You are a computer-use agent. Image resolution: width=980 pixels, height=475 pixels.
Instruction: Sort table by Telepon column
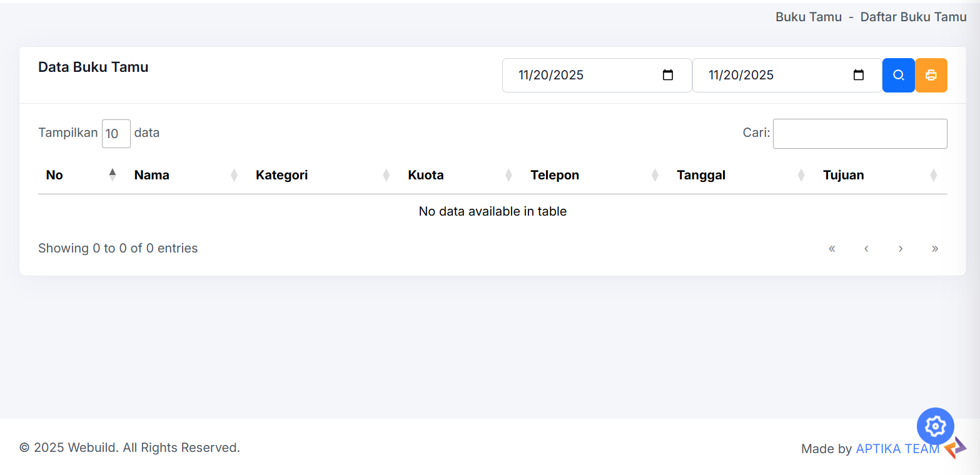pyautogui.click(x=596, y=175)
